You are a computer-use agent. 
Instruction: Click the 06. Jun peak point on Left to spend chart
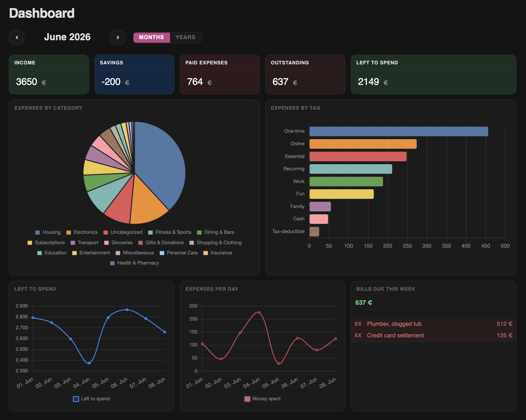[x=127, y=310]
